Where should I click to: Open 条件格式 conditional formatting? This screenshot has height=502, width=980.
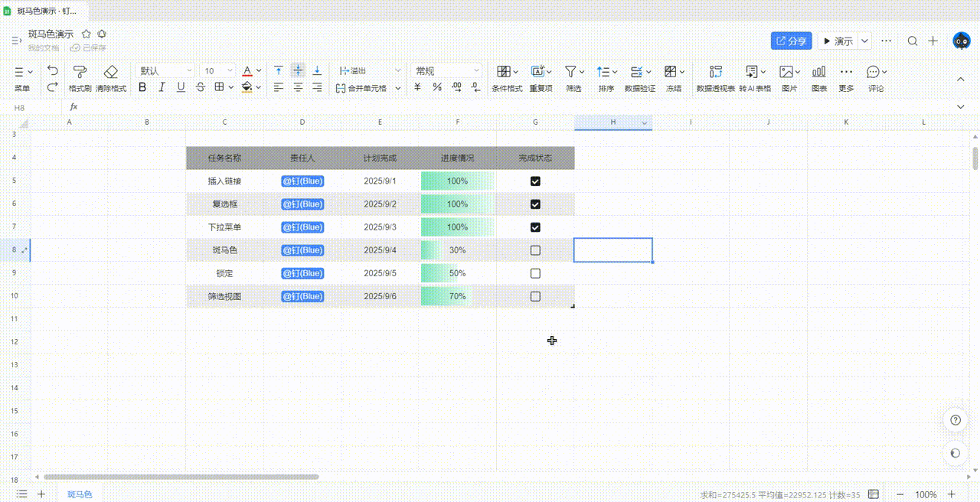click(507, 79)
